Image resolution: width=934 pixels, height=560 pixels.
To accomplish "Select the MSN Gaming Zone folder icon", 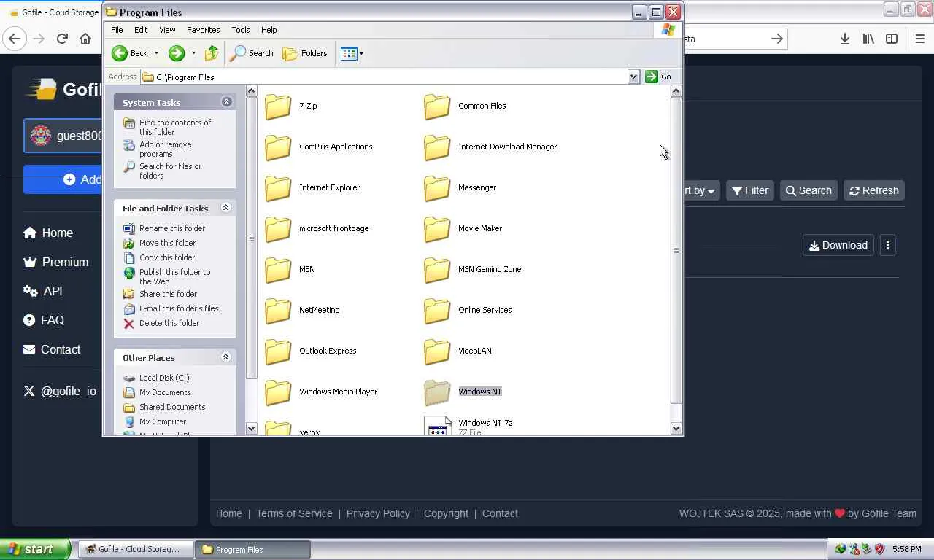I will pos(437,270).
